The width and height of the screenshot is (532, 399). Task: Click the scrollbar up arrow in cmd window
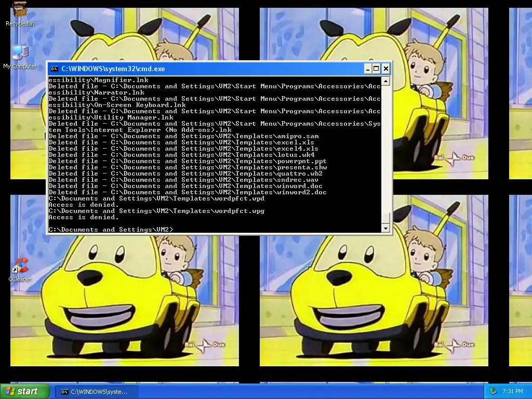point(385,81)
